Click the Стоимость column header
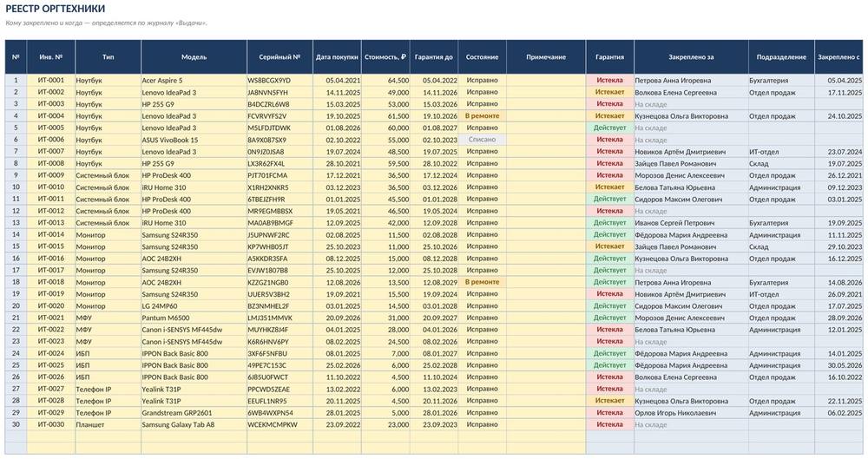The image size is (868, 459). (385, 57)
